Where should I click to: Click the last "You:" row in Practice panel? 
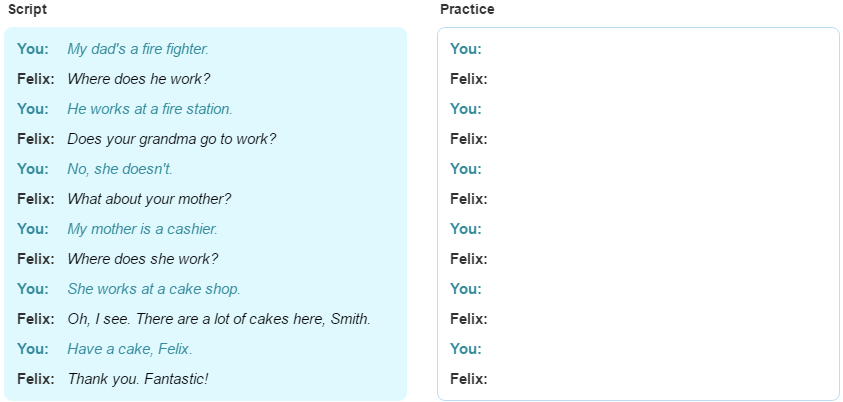[x=638, y=349]
